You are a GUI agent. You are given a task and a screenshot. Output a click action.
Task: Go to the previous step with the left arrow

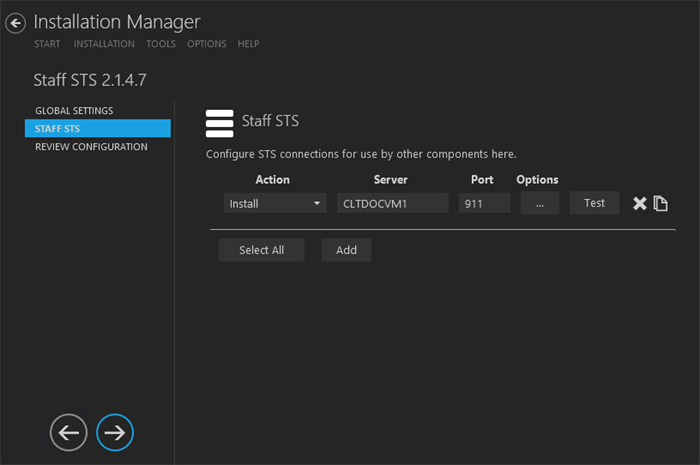click(69, 432)
